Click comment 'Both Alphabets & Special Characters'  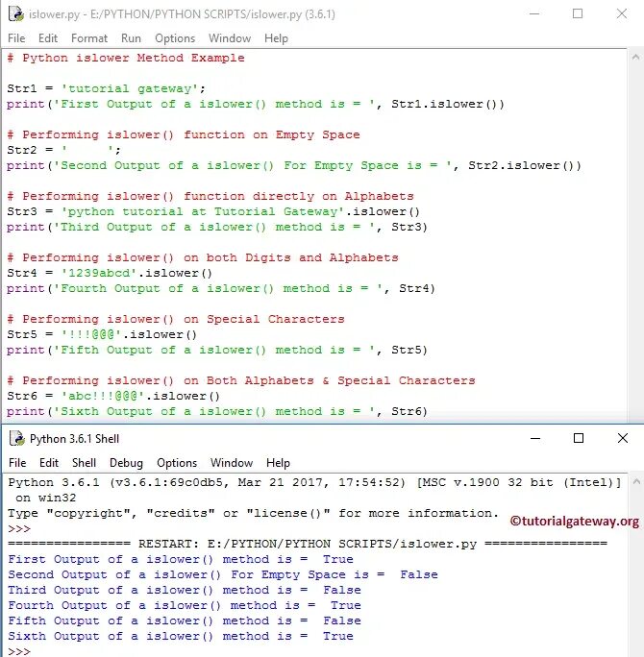241,380
